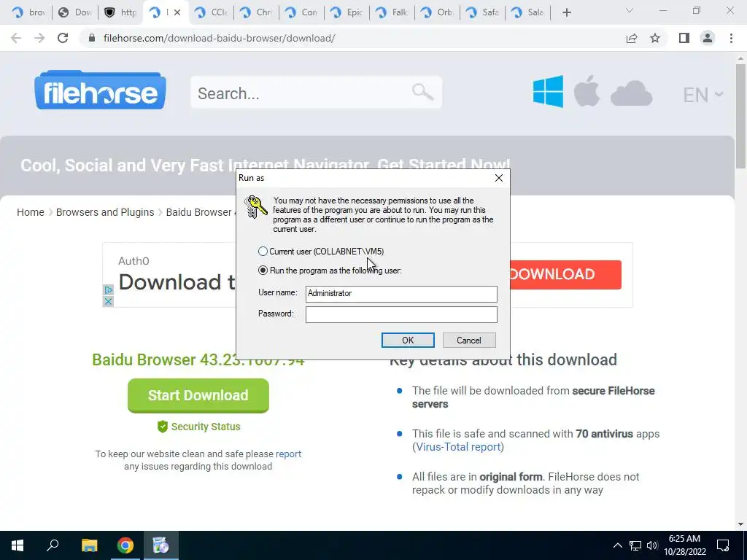Go to Home breadcrumb
This screenshot has width=747, height=560.
[31, 212]
